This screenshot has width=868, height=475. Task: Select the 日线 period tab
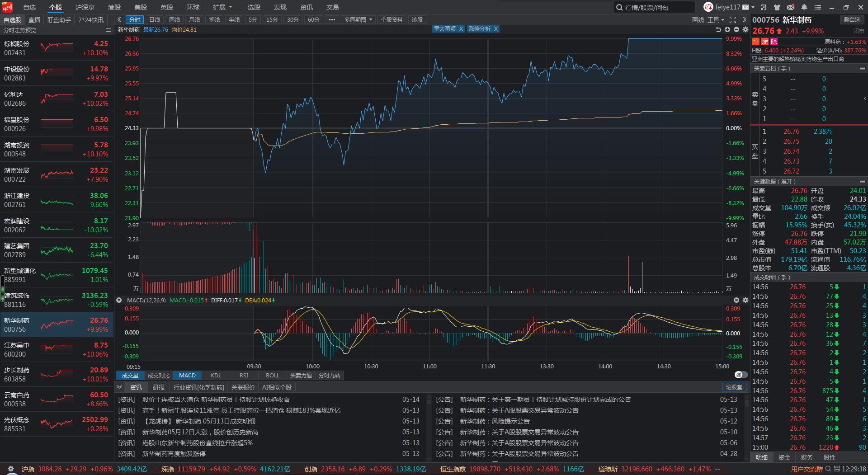click(155, 19)
